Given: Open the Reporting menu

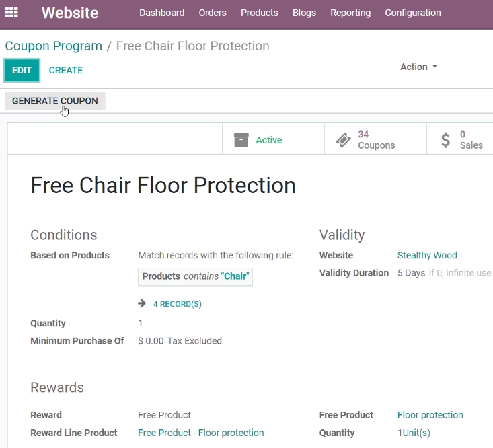Looking at the screenshot, I should [x=350, y=13].
